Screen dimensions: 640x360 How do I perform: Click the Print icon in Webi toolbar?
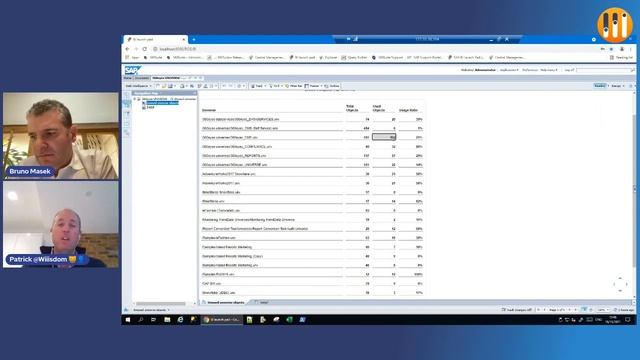pos(182,86)
